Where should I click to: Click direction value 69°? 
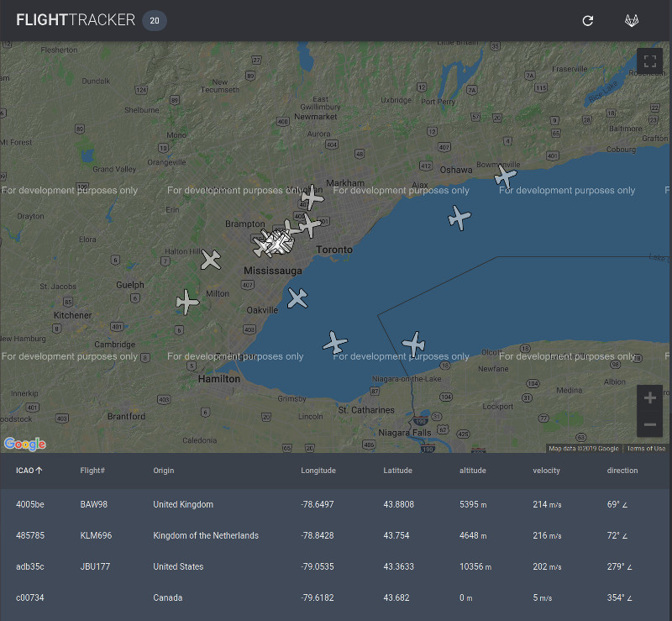pyautogui.click(x=617, y=504)
